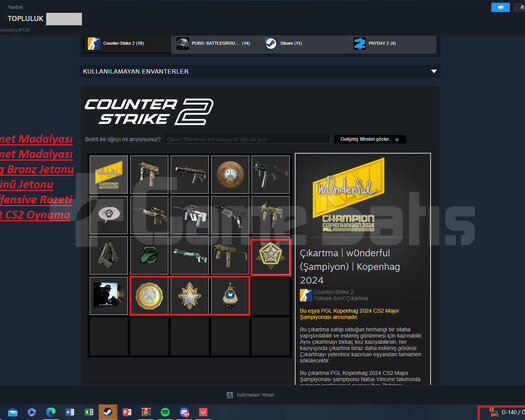Click the İndirmeleri Yönet downloads link

[251, 395]
